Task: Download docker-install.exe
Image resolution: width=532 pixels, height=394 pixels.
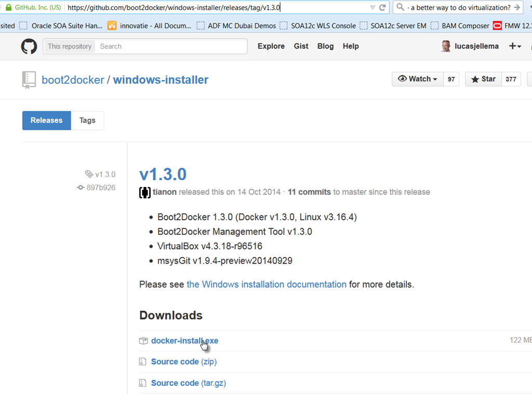Action: [184, 341]
